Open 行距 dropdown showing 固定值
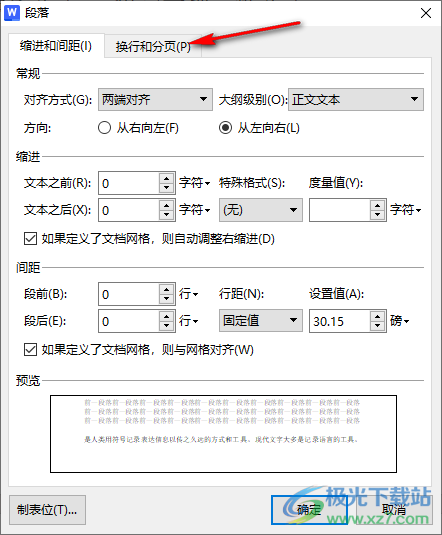442x535 pixels. pyautogui.click(x=261, y=321)
